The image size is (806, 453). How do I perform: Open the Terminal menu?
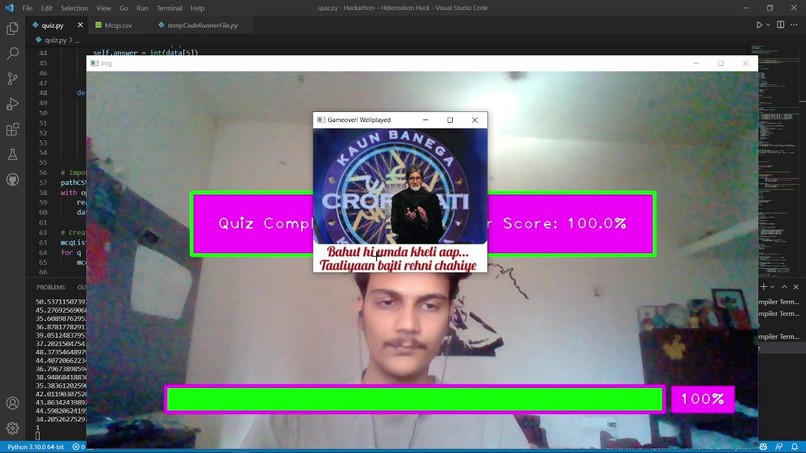click(x=169, y=8)
